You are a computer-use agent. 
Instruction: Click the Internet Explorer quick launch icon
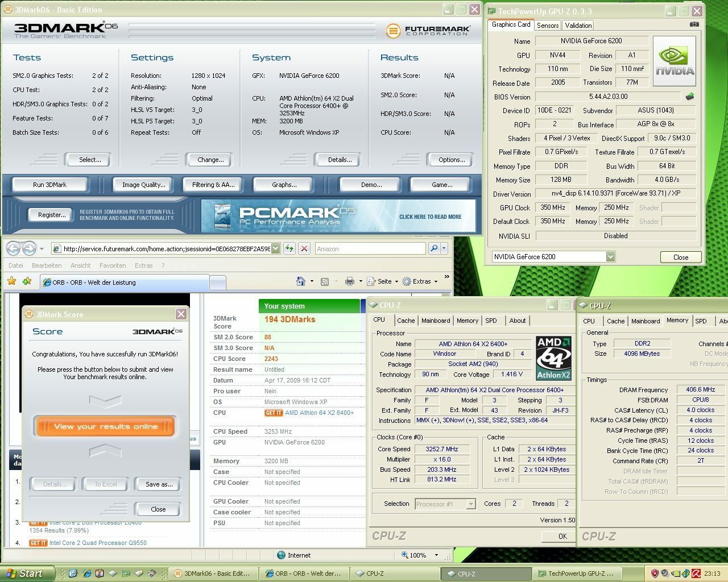click(86, 573)
